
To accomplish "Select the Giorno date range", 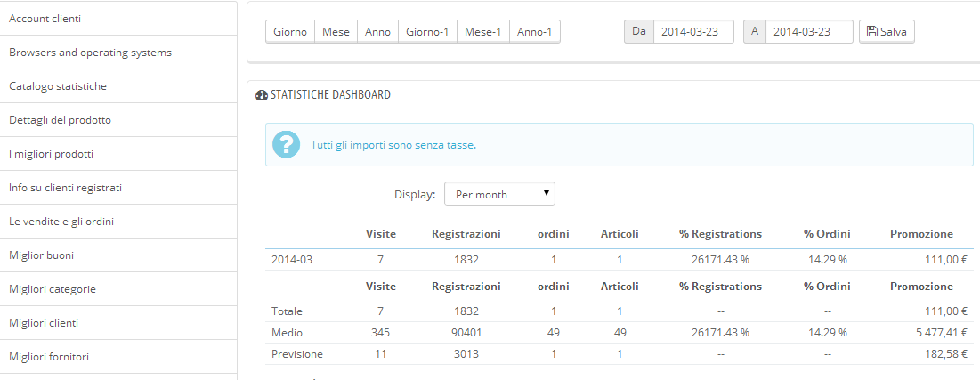I will tap(290, 32).
